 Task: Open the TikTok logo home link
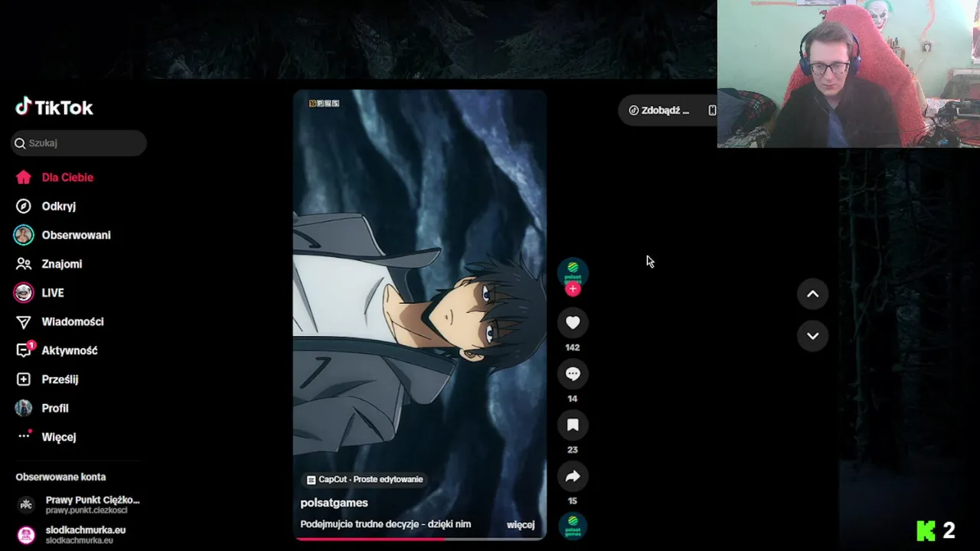click(54, 107)
